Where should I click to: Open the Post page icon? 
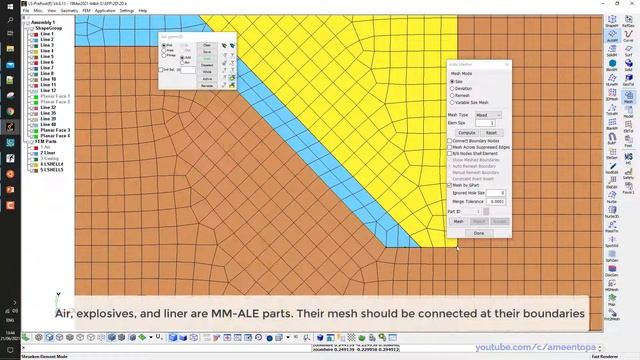coord(629,141)
